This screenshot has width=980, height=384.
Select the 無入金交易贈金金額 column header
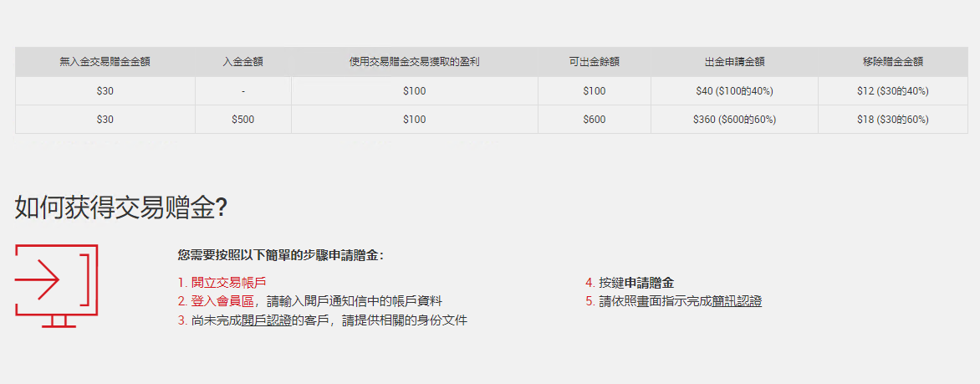[105, 62]
